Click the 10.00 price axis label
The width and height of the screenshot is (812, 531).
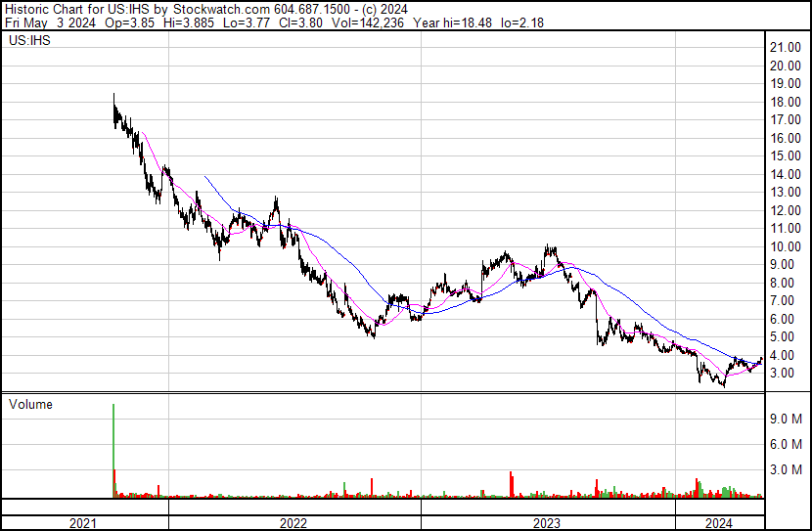pyautogui.click(x=785, y=246)
